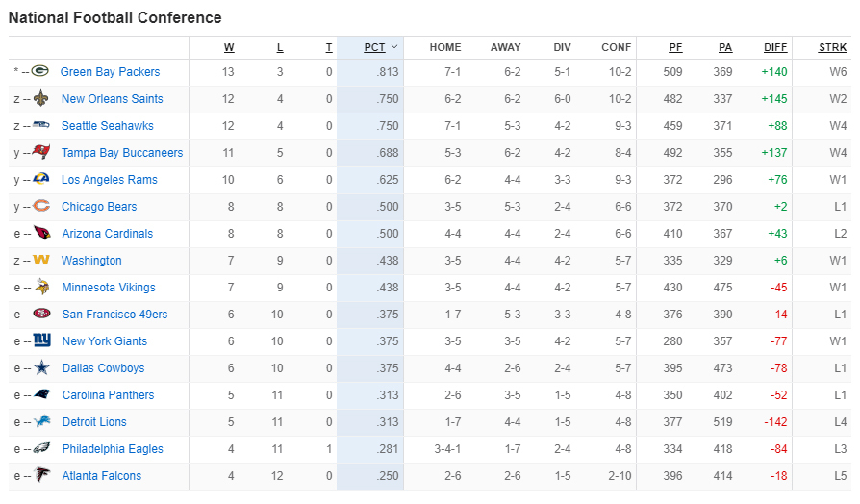Open the Detroit Lions team link
Screen dimensions: 860x504
(x=94, y=421)
